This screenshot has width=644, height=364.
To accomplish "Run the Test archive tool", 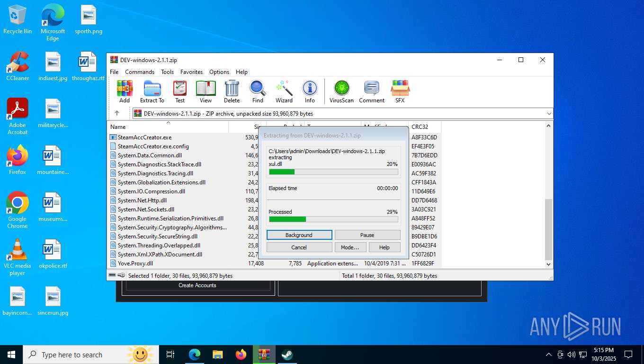I will 180,91.
